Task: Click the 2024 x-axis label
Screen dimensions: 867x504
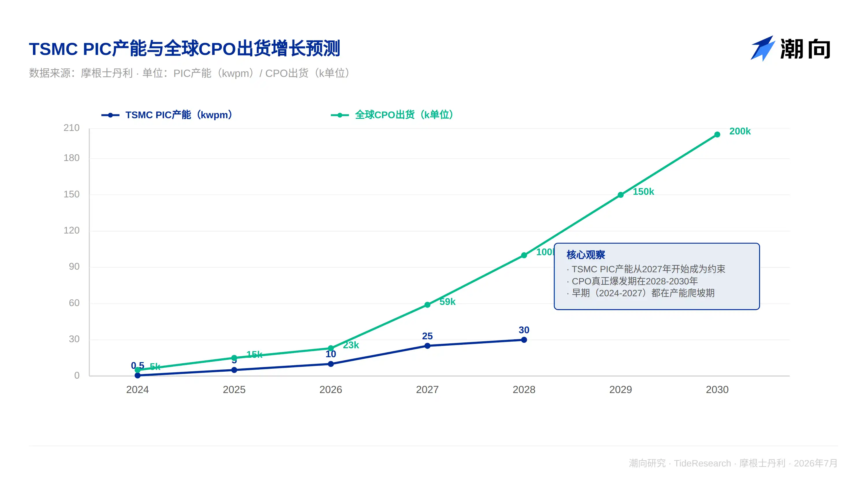Action: point(137,390)
